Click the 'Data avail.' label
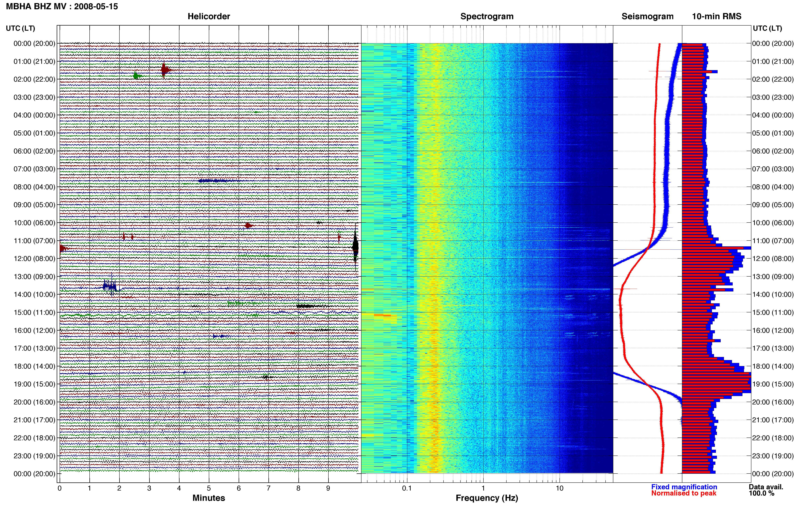This screenshot has width=812, height=508. (766, 487)
